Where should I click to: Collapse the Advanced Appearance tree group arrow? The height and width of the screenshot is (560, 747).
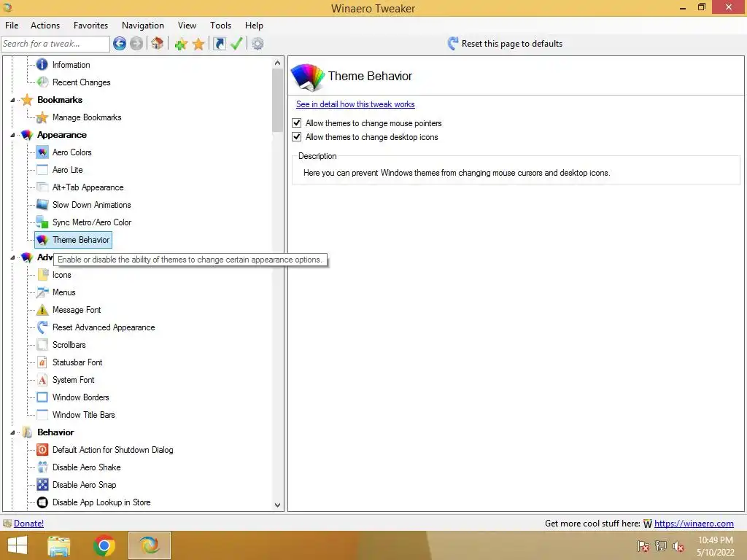coord(13,257)
